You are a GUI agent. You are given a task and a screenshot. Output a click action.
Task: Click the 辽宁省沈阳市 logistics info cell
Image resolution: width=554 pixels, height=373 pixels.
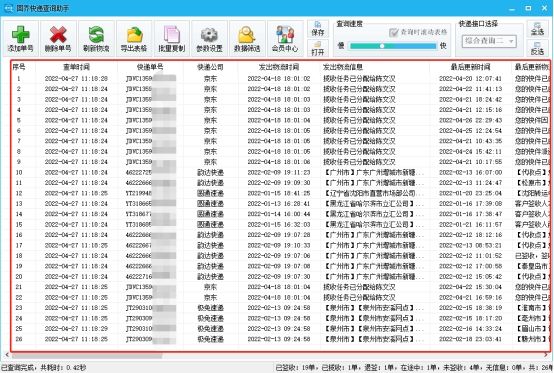(x=373, y=193)
